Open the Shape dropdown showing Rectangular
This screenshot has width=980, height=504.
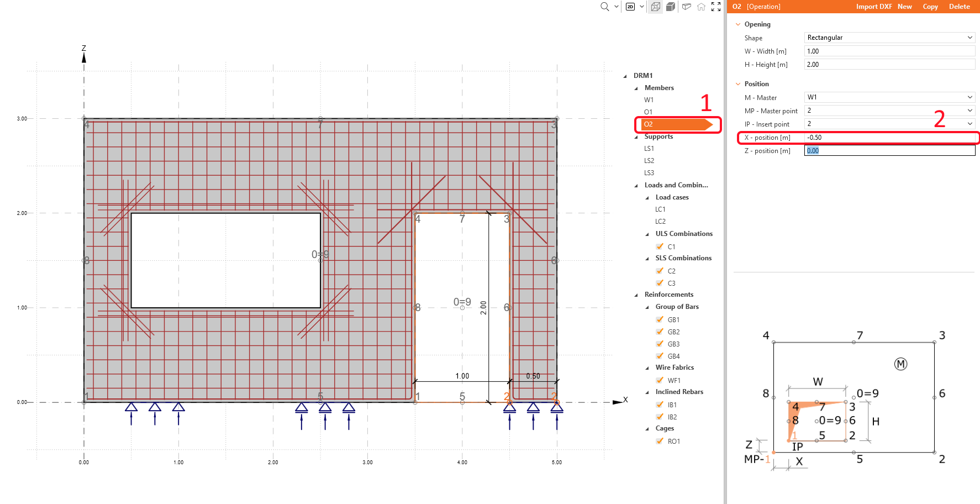pyautogui.click(x=889, y=37)
